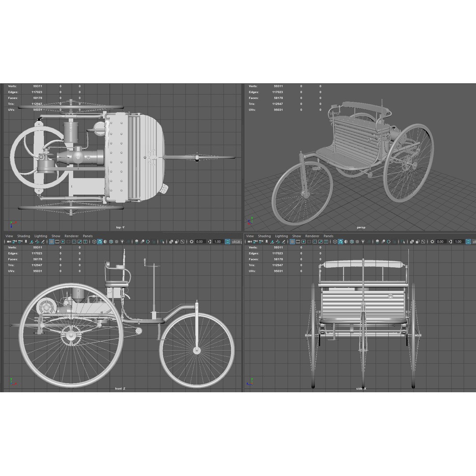Click Exposure reset icon in front panel toolbar

coord(192,242)
